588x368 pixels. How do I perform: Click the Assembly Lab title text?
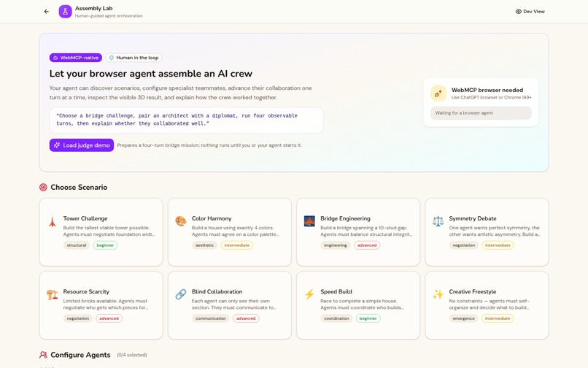click(x=94, y=8)
